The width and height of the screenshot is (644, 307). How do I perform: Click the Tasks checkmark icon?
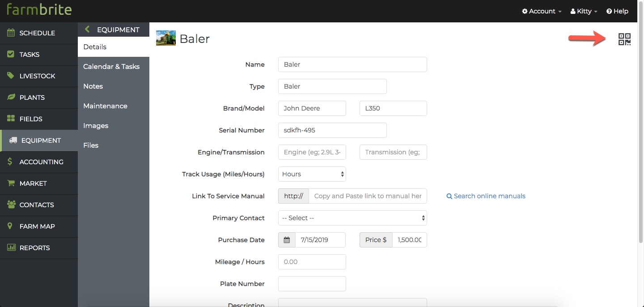click(x=11, y=54)
